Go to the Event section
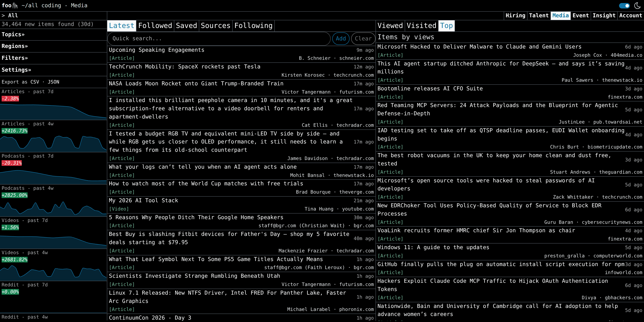This screenshot has height=322, width=644. tap(580, 15)
